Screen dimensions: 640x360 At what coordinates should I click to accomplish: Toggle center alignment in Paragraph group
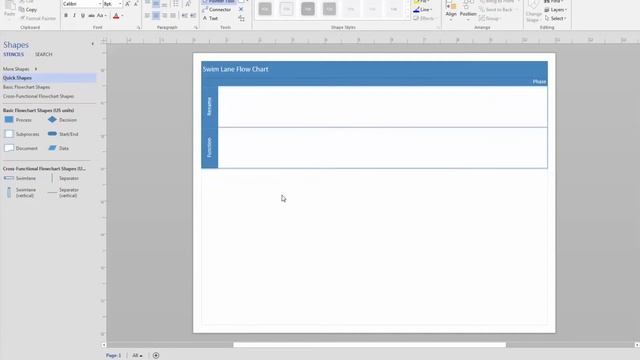pos(156,16)
